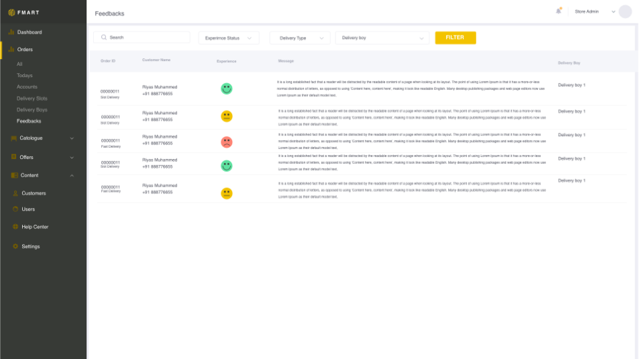Open the Delivery Type dropdown

tap(299, 38)
